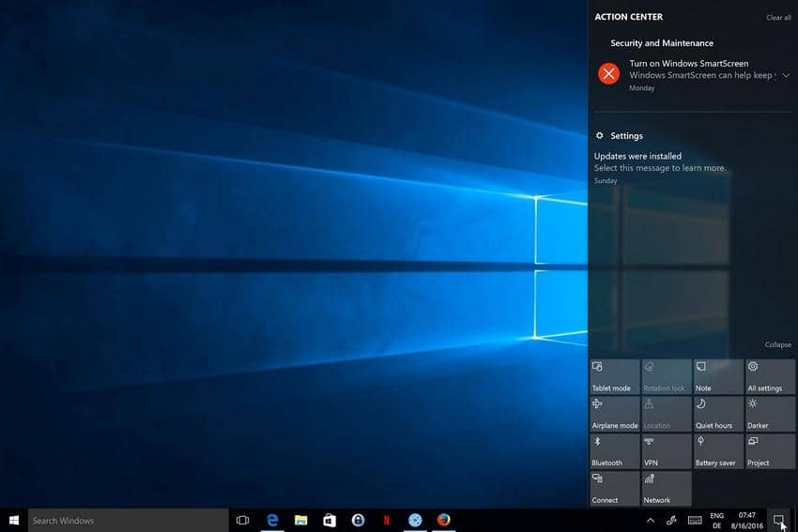Open the VPN quick action tile

[x=667, y=450]
